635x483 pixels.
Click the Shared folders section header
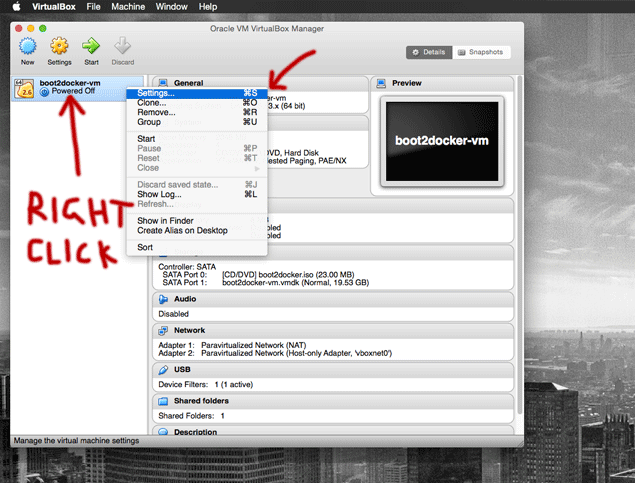pos(333,401)
